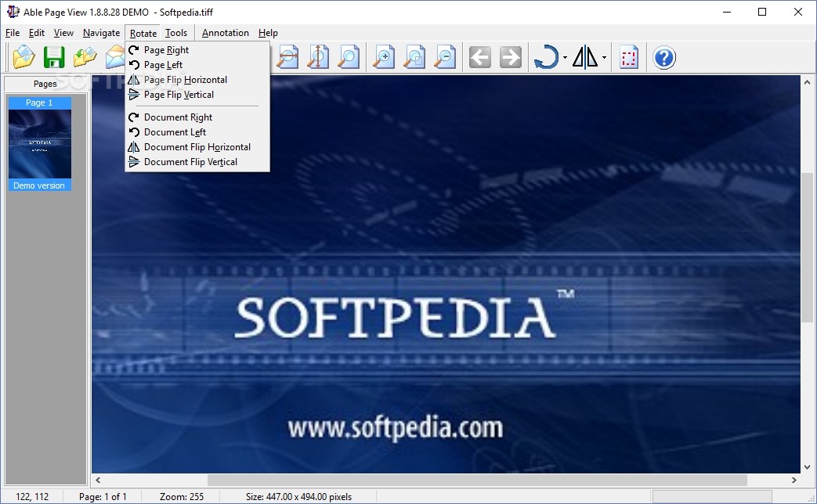Click the envelope Send mail icon

pos(115,57)
